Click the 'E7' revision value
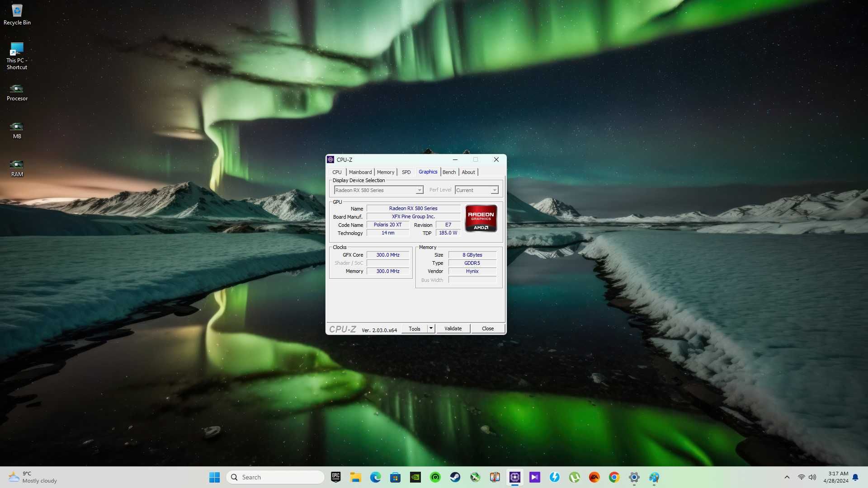 448,225
